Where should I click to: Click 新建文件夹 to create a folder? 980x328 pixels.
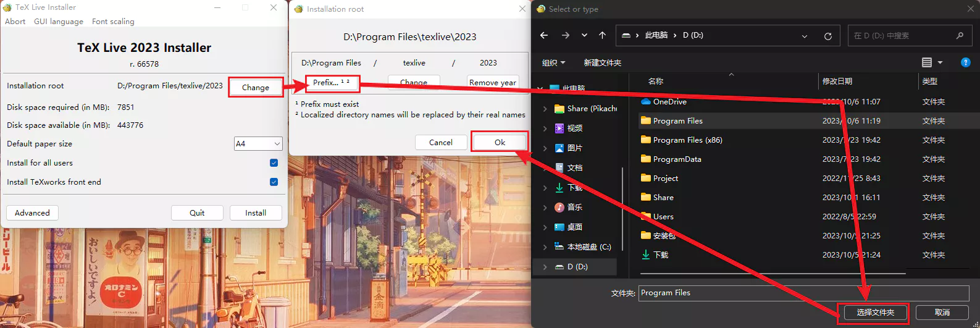(x=602, y=62)
